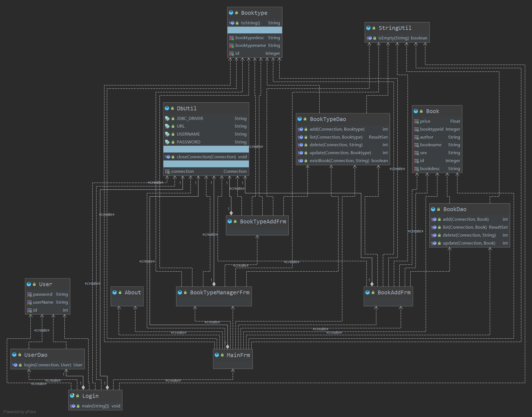The width and height of the screenshot is (532, 417).
Task: Click the class icon beside BookAddFrm
Action: coord(368,292)
